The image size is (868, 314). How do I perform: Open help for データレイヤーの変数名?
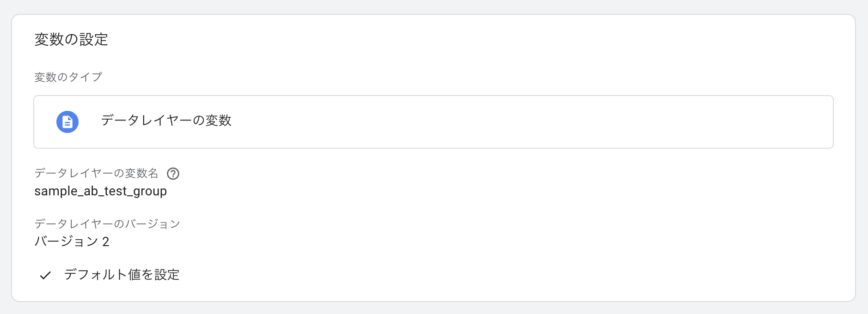coord(173,174)
